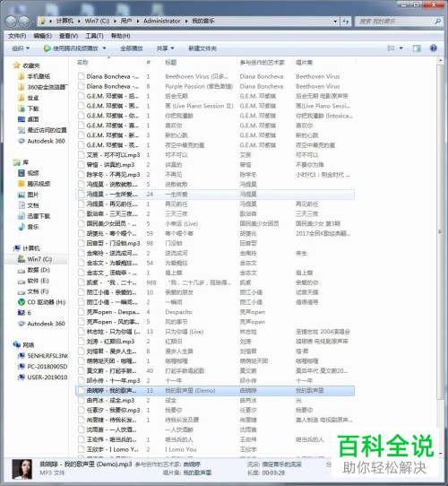The width and height of the screenshot is (448, 486).
Task: Go back with the Back arrow button
Action: pyautogui.click(x=11, y=22)
